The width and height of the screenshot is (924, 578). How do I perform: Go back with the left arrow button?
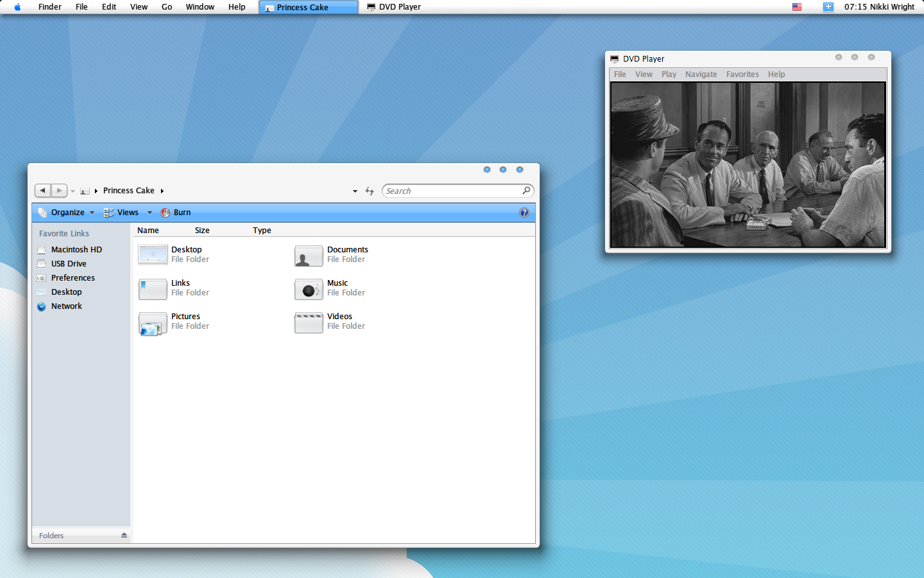pyautogui.click(x=42, y=191)
